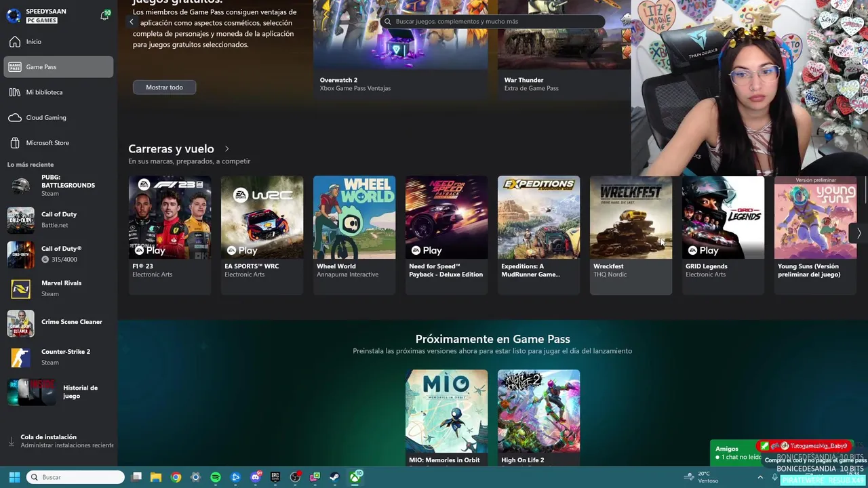Open the GRID Legends card
The width and height of the screenshot is (868, 488).
tap(723, 235)
